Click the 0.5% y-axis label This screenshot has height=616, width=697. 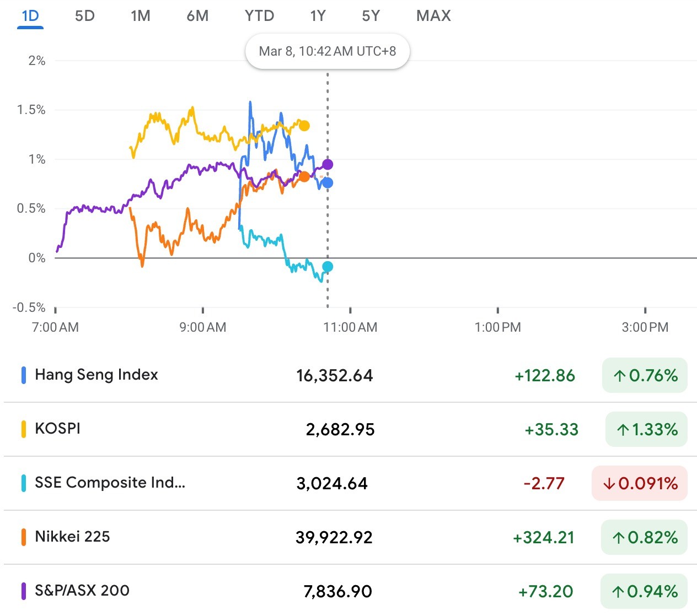(31, 208)
